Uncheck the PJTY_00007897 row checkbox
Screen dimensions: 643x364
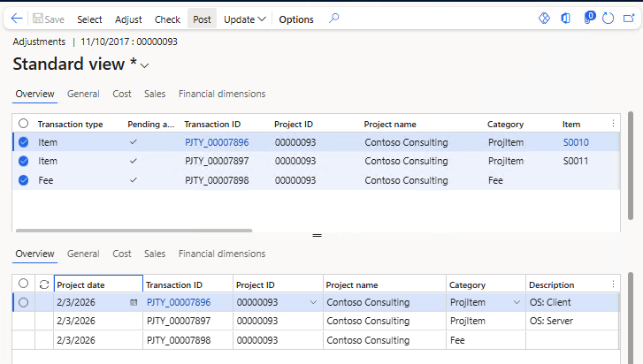pyautogui.click(x=23, y=161)
